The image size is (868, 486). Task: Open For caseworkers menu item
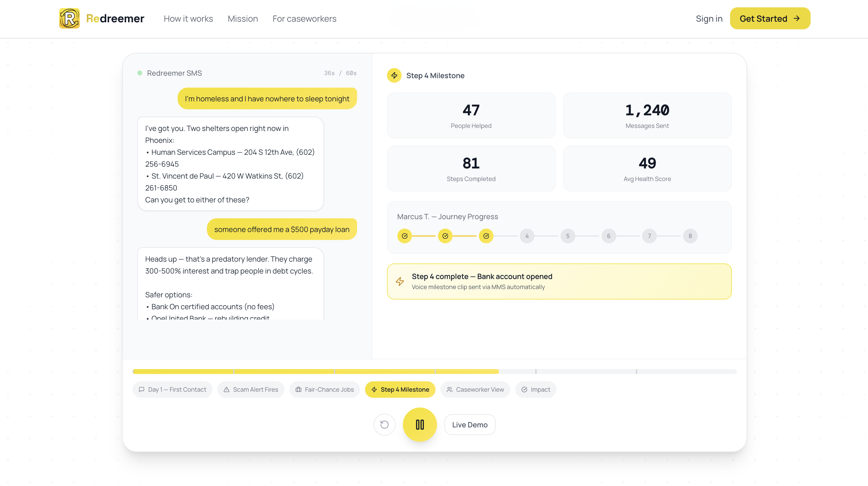(x=304, y=19)
